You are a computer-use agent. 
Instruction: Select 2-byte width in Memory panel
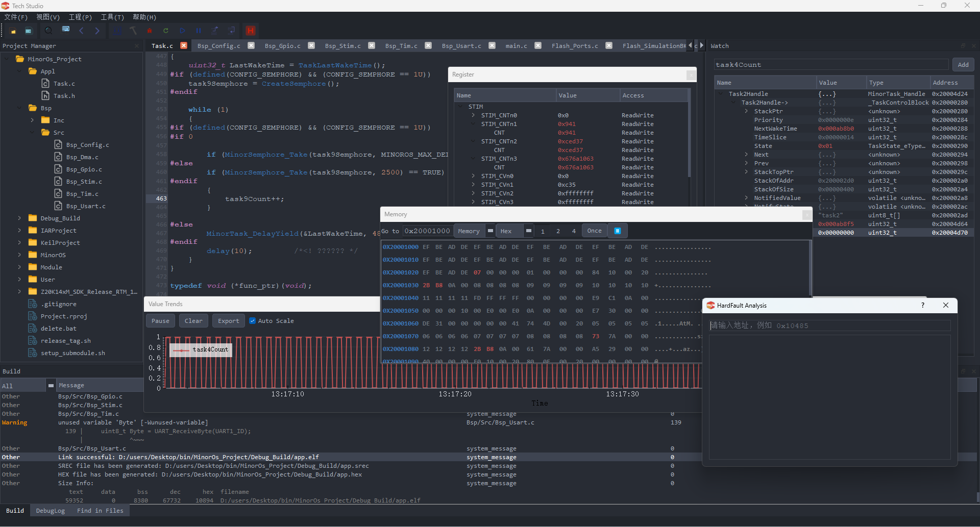[x=558, y=231]
